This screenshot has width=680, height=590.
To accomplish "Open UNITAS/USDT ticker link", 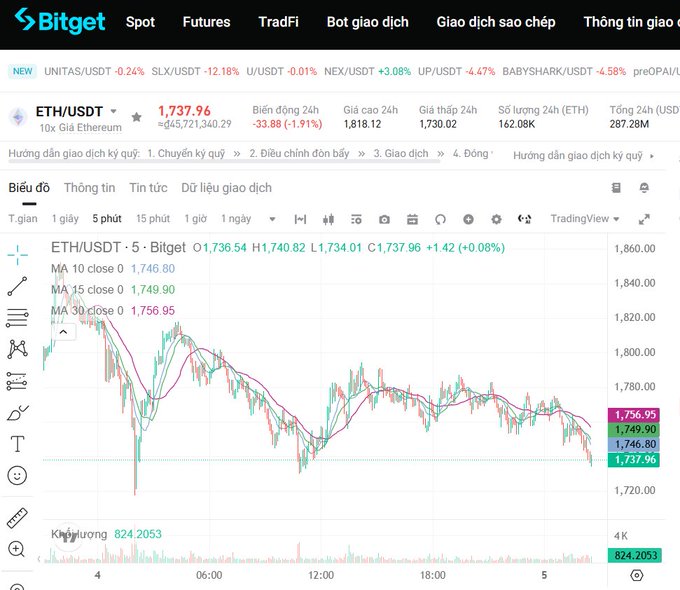I will (x=94, y=72).
